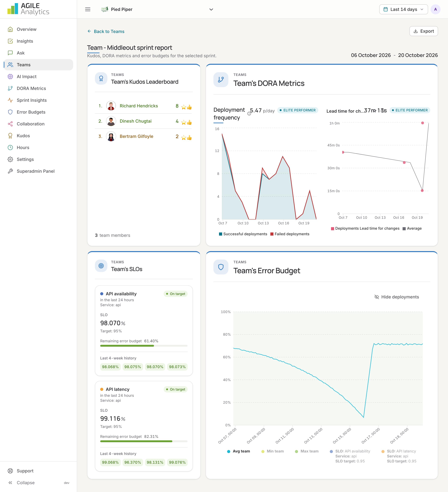Click the DORA Metrics branch card icon
The height and width of the screenshot is (492, 448).
pyautogui.click(x=221, y=80)
